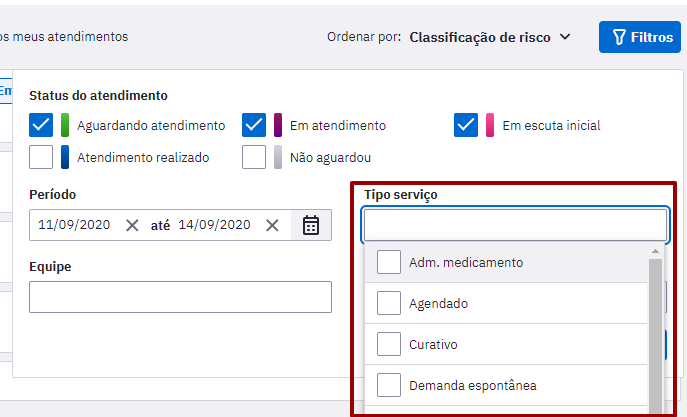Select Adm. medicamento option
The image size is (687, 417).
[x=506, y=262]
